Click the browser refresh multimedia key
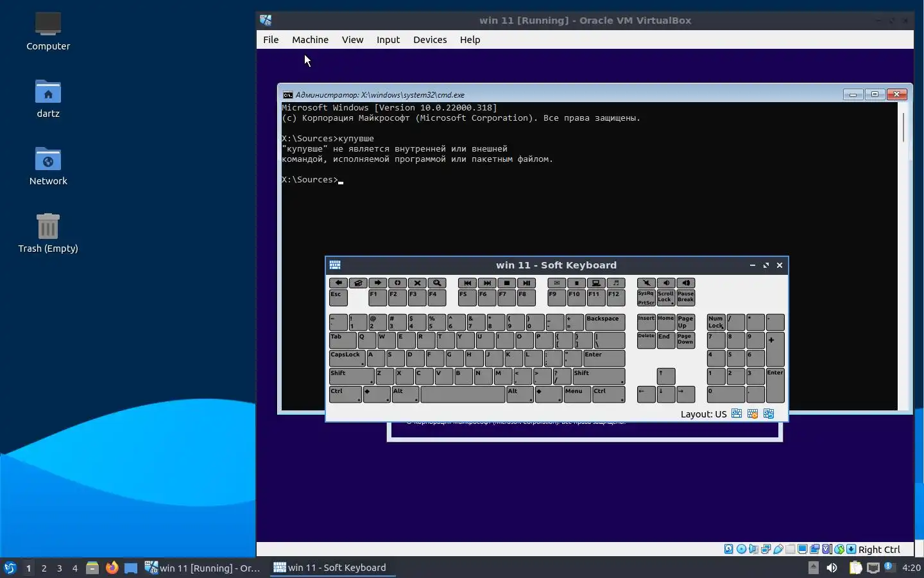The width and height of the screenshot is (924, 578). tap(398, 283)
